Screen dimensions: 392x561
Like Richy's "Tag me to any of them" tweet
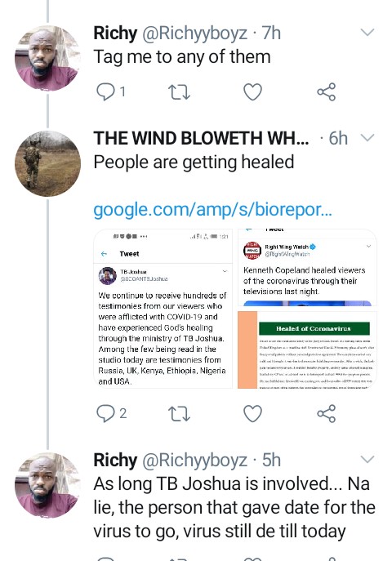(253, 92)
